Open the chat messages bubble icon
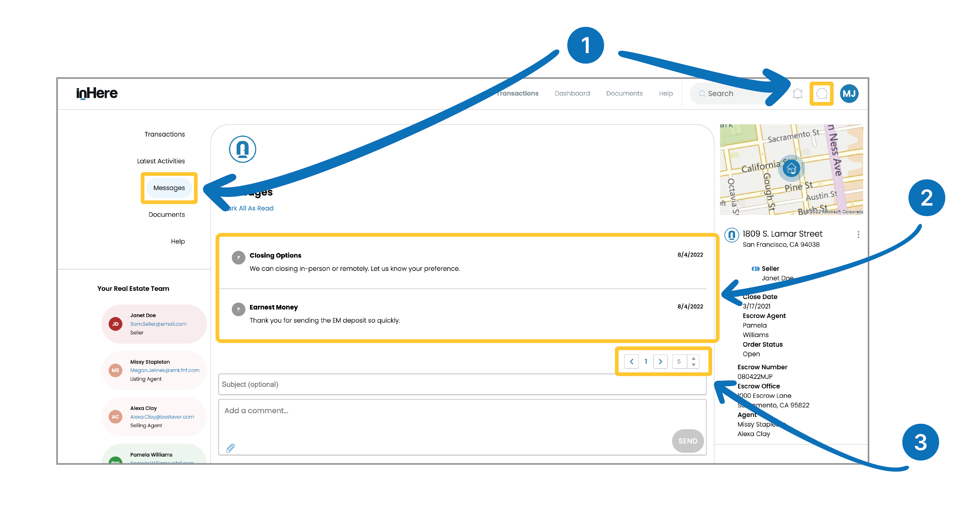Viewport: 980px width, 512px height. pyautogui.click(x=822, y=94)
